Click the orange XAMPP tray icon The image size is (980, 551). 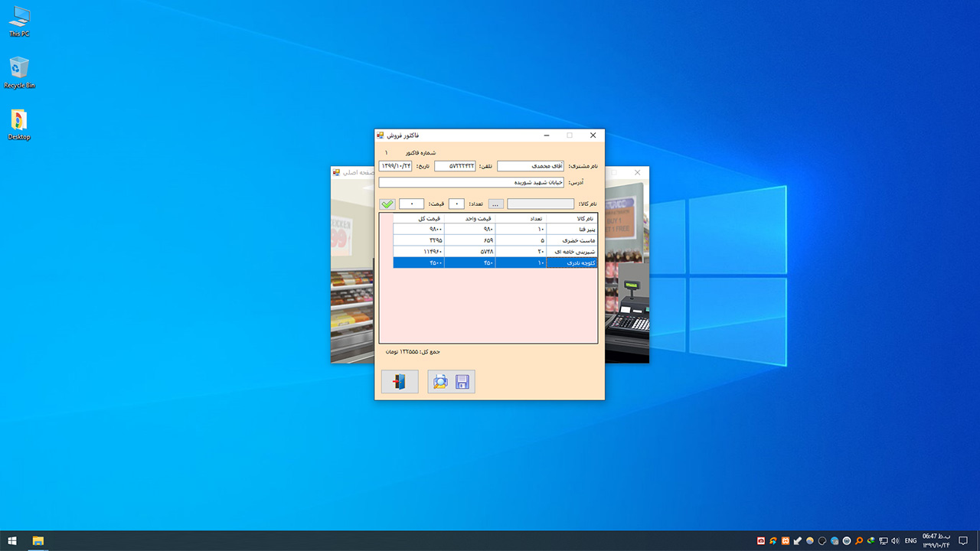[x=786, y=541]
